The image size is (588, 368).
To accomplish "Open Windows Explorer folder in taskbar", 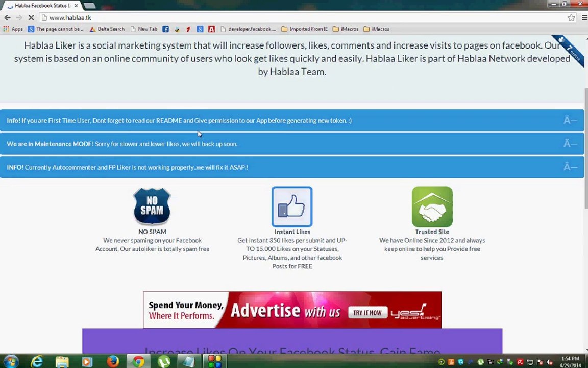I will coord(62,361).
